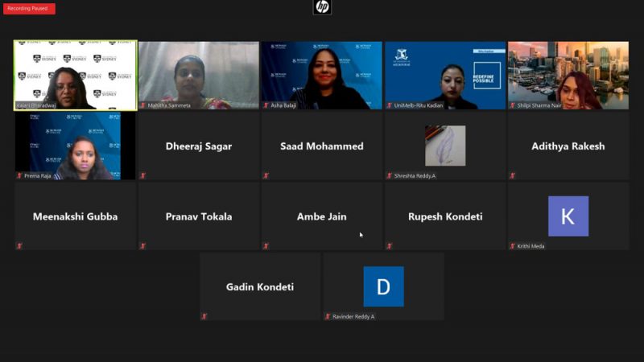This screenshot has height=362, width=644.
Task: Click muted mic icon on Rupesh Kondeti tile
Action: click(390, 246)
